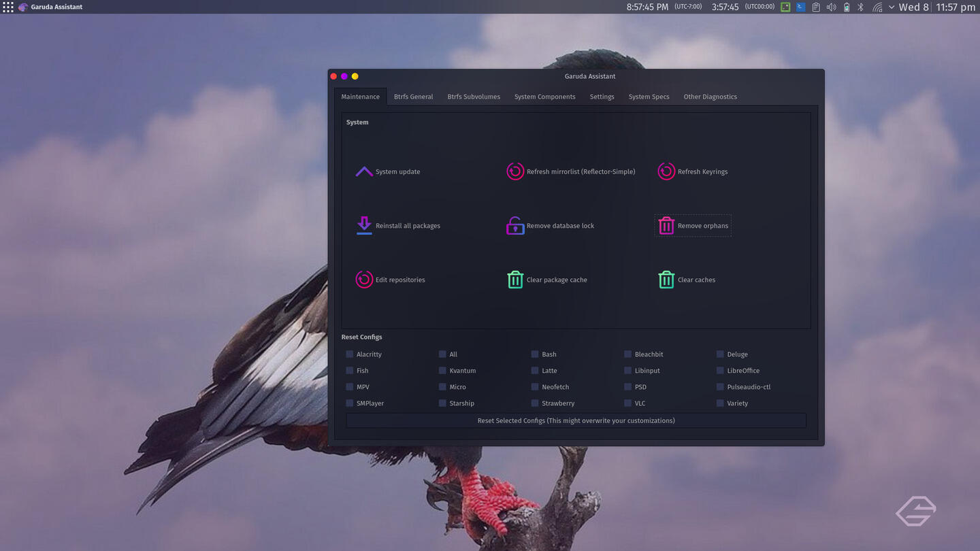
Task: Check the Kvantum checkbox
Action: point(442,370)
